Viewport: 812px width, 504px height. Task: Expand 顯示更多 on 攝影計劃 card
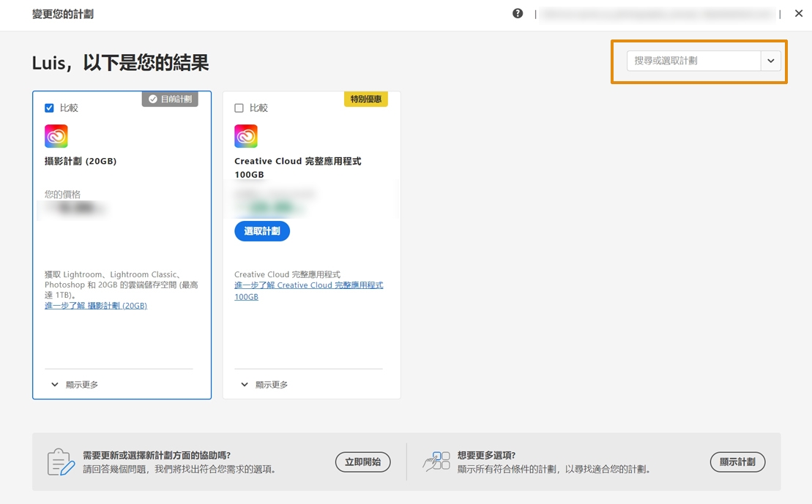[75, 385]
